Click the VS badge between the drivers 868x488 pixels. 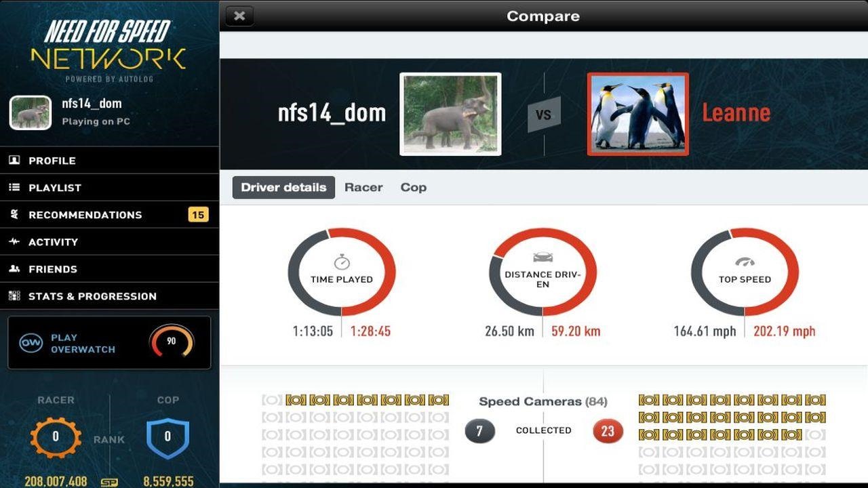point(544,115)
